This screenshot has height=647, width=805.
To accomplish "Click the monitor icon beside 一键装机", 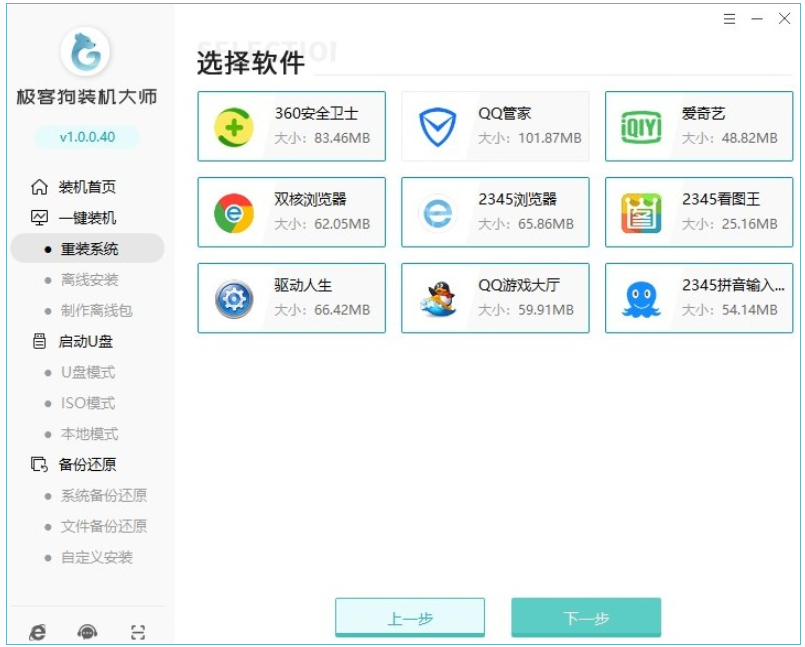I will [x=40, y=218].
